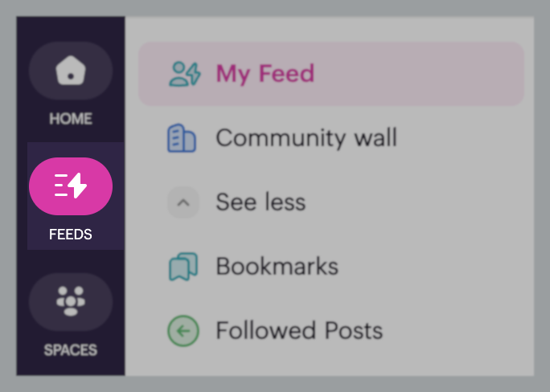
Task: Click the FEEDS label in sidebar
Action: pyautogui.click(x=71, y=235)
